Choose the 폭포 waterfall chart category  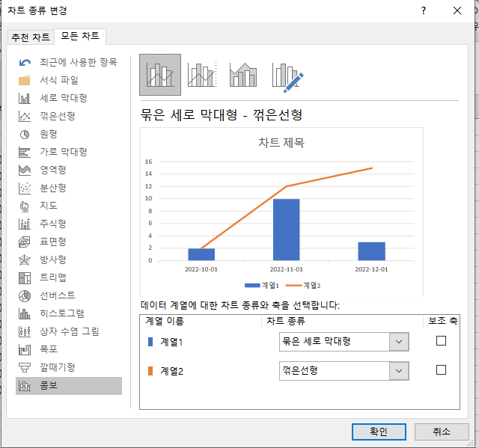(x=69, y=349)
